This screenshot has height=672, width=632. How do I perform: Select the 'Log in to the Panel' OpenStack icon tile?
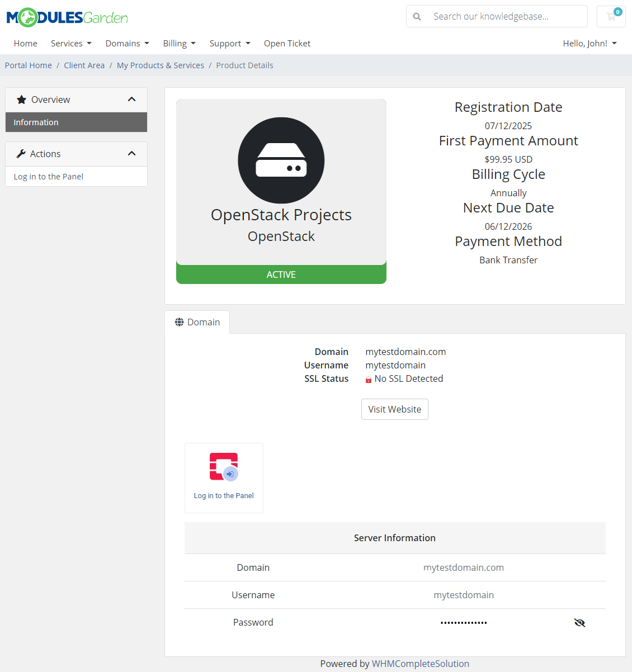[224, 477]
